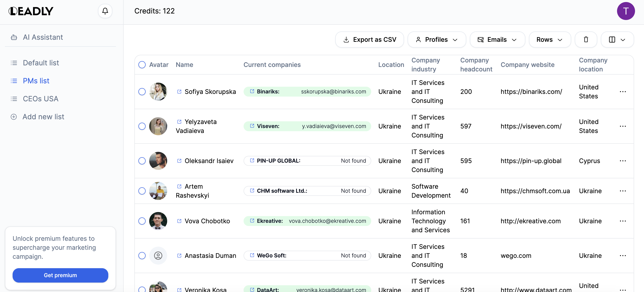Open the notifications bell
This screenshot has width=644, height=292.
tap(105, 11)
